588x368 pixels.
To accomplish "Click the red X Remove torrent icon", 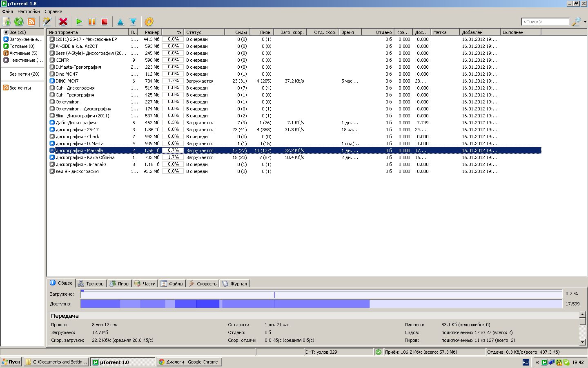I will tap(63, 22).
